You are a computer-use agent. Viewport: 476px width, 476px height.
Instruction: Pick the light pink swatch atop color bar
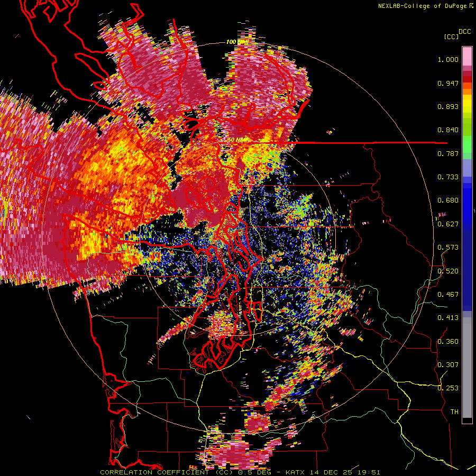(x=467, y=57)
